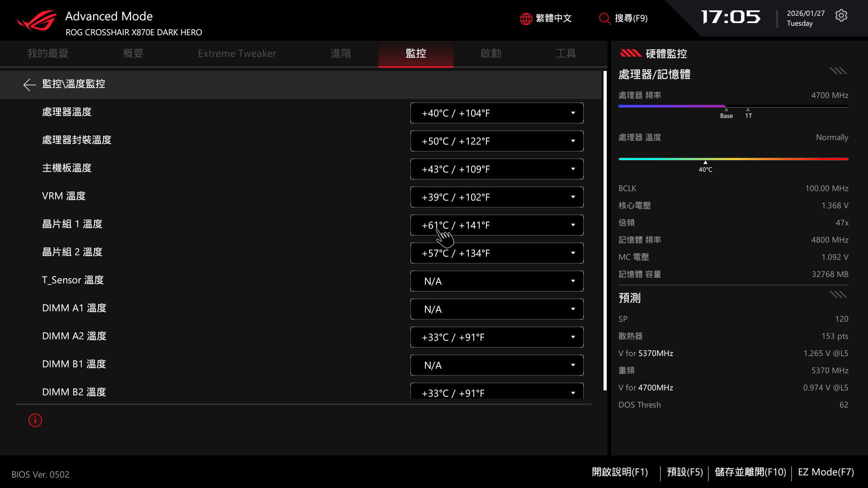Open T_Sensor 溫度 dropdown

pyautogui.click(x=496, y=281)
